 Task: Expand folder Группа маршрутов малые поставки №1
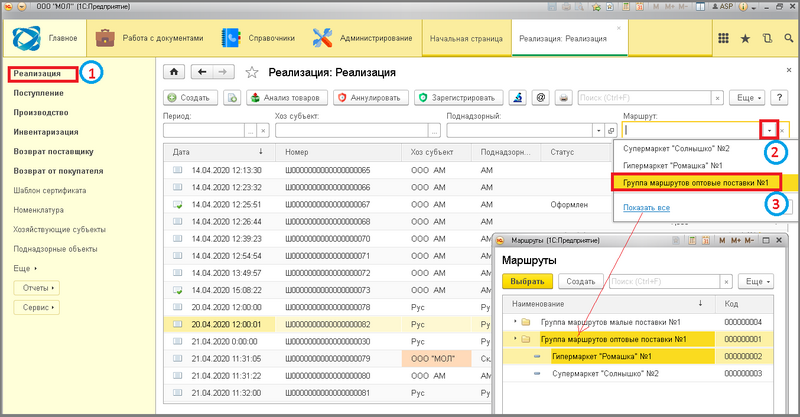[515, 322]
